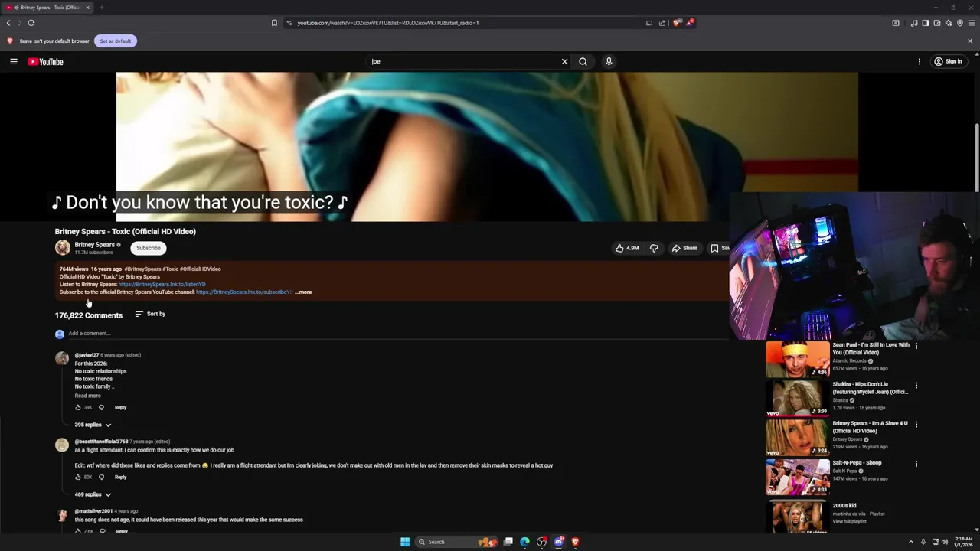980x551 pixels.
Task: Open options menu for I'm A Slave 4 U
Action: point(916,424)
